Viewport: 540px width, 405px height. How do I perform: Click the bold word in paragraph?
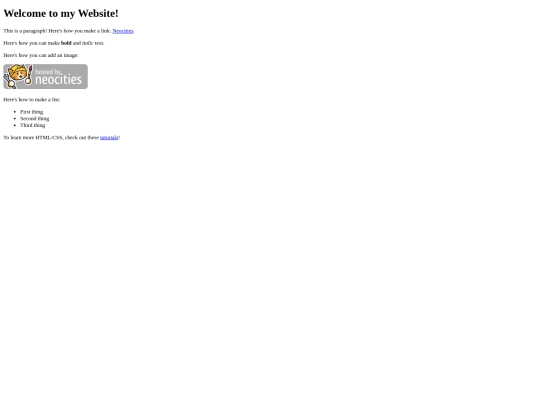coord(66,43)
